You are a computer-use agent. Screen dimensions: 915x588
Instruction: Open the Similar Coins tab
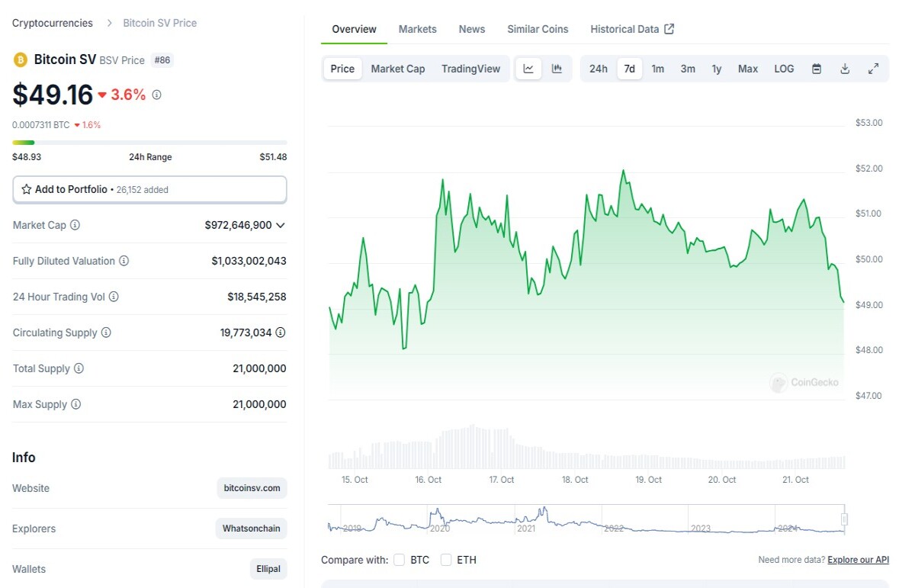[538, 29]
